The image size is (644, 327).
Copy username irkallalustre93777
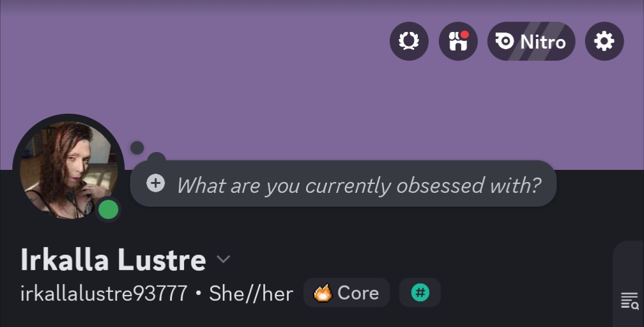[103, 294]
